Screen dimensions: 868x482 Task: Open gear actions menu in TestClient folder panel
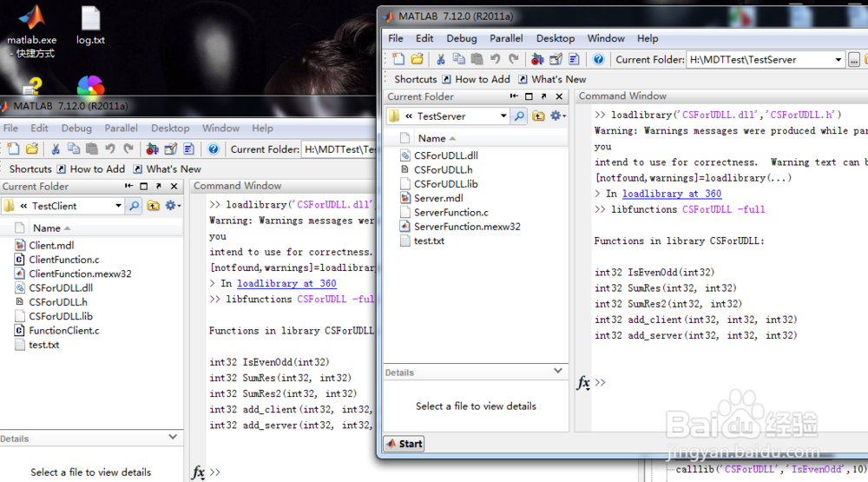[172, 206]
